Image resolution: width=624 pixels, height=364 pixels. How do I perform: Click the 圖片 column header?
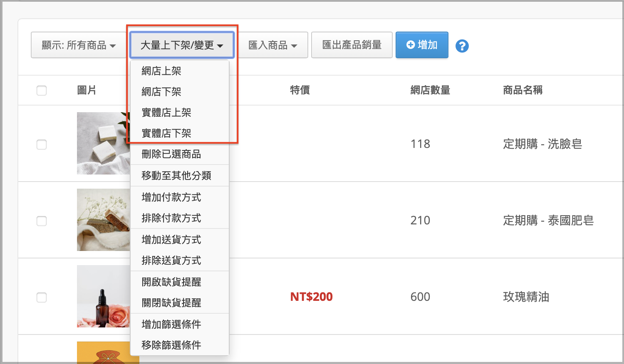coord(87,90)
